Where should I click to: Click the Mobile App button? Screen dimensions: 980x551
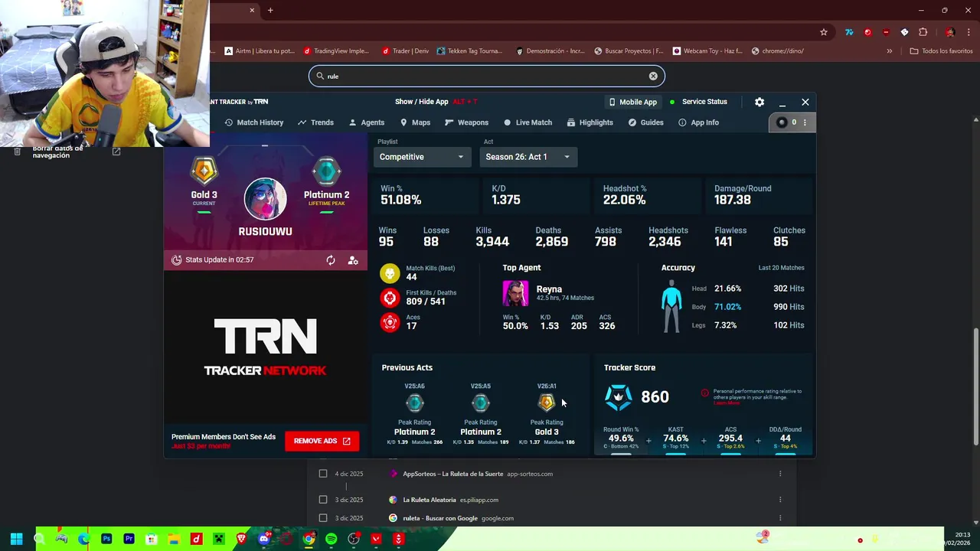tap(633, 102)
